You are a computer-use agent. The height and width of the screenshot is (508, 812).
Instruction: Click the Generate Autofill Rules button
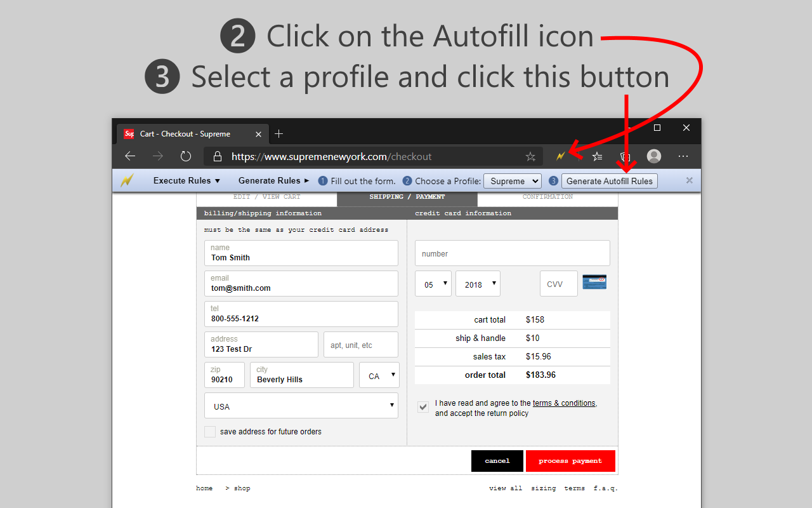[609, 180]
